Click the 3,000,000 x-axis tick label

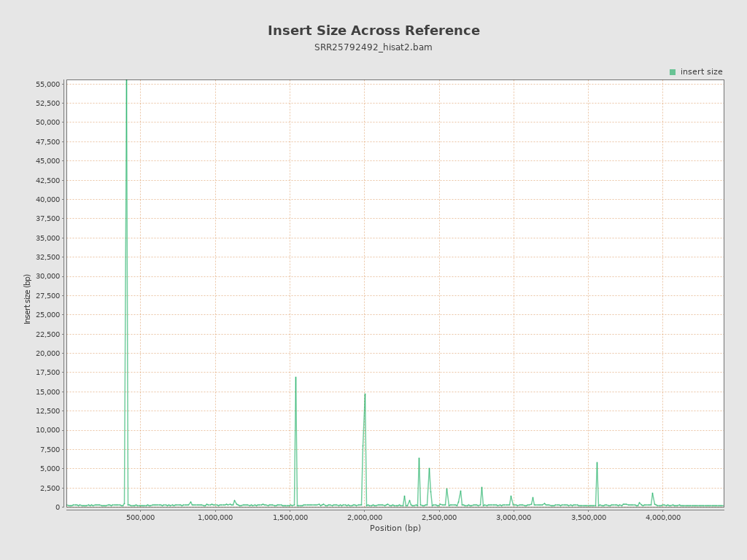coord(514,518)
